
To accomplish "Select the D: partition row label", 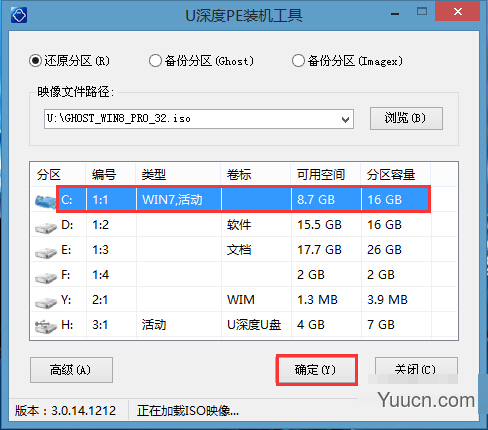I will click(x=67, y=225).
